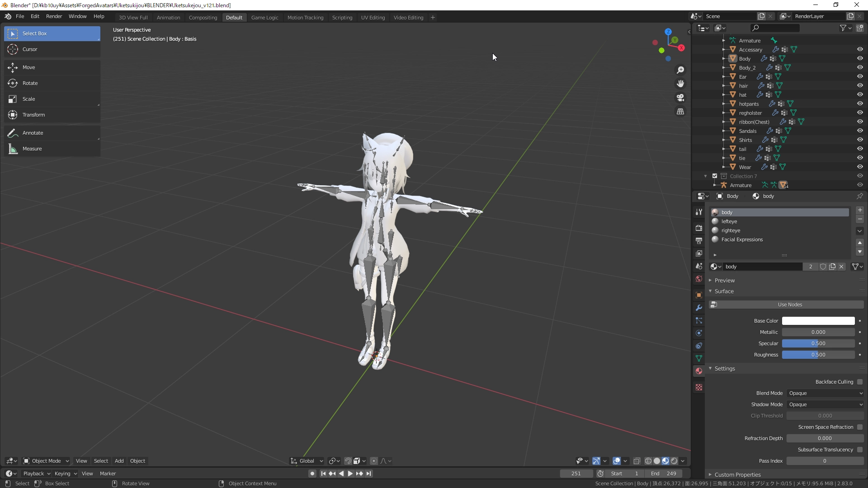Toggle the pan hand viewport icon
The height and width of the screenshot is (488, 868).
click(x=680, y=84)
